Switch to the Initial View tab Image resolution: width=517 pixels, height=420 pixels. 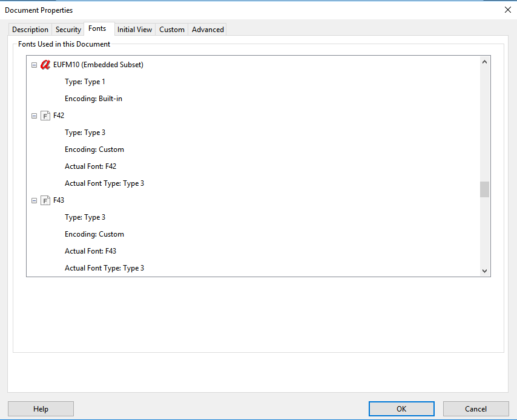(134, 29)
